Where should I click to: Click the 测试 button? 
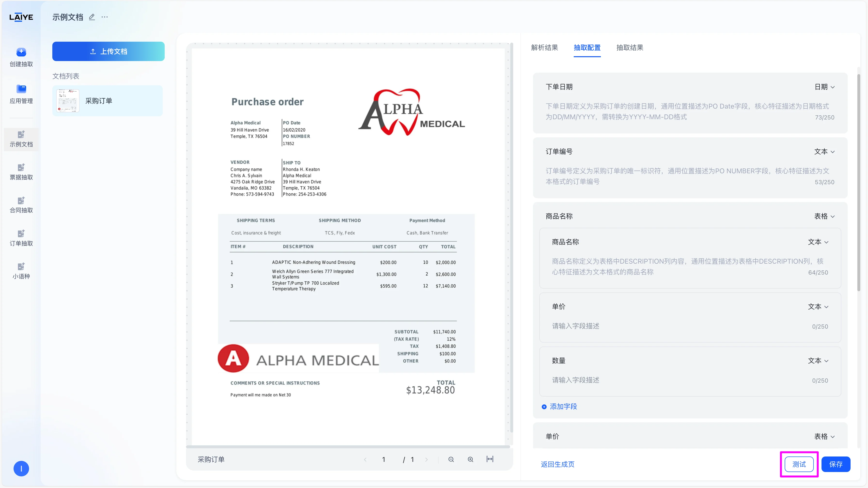[799, 464]
